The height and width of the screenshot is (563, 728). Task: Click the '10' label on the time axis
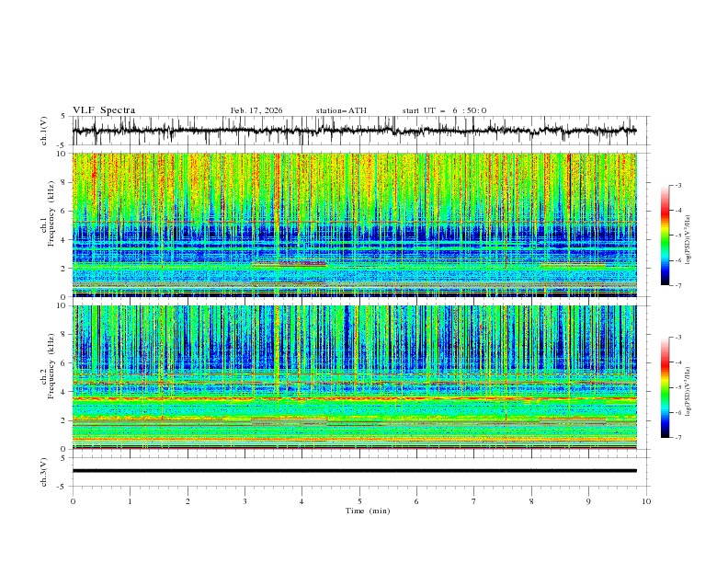pyautogui.click(x=646, y=501)
